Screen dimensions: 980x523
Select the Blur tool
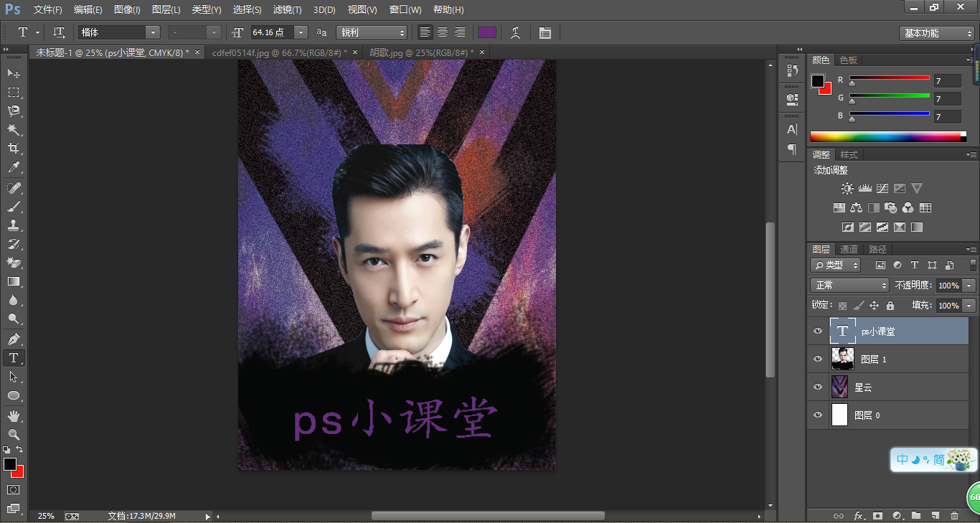pos(14,301)
